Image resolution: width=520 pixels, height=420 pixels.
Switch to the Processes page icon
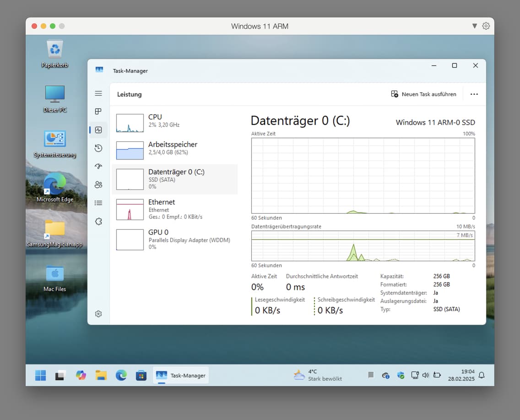click(98, 111)
